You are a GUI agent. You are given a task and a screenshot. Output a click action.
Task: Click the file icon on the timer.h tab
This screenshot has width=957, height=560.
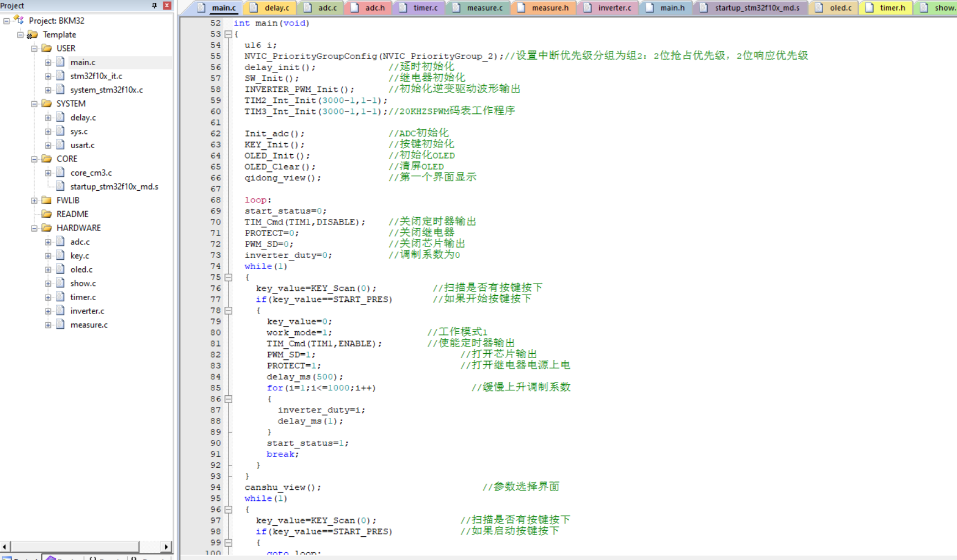click(870, 8)
